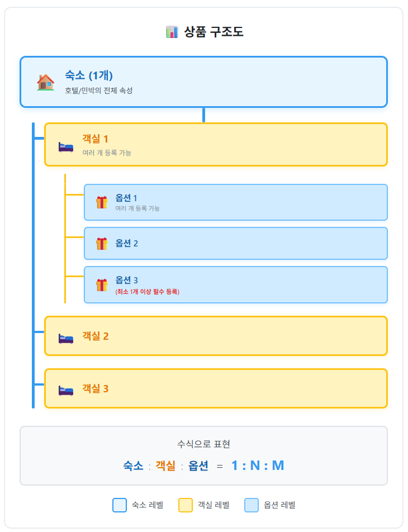Select the 옵션 2 title text
Screen dimensions: 408x532
126,243
